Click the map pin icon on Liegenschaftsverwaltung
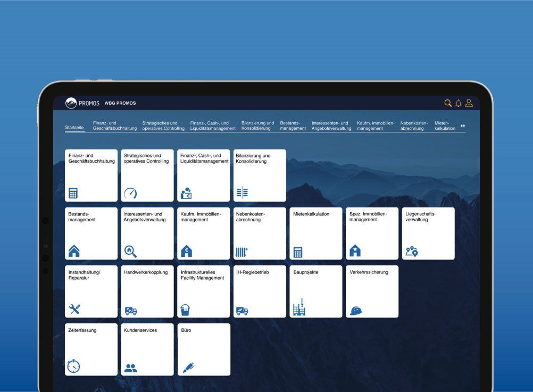Viewport: 533px width, 392px height. (412, 252)
